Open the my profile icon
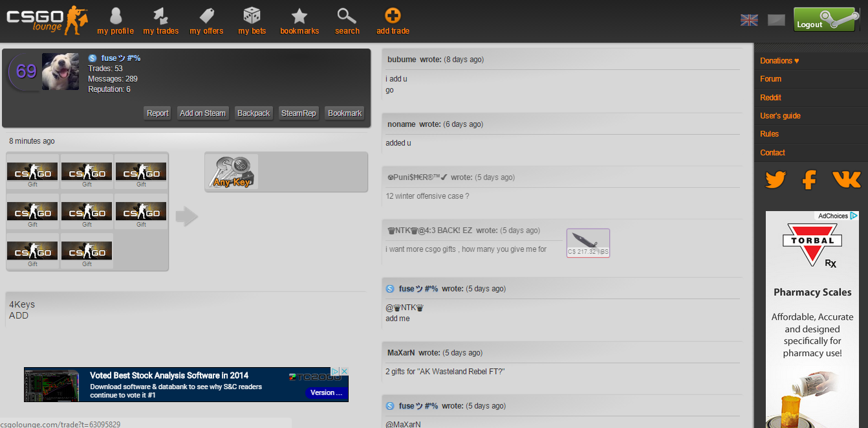The height and width of the screenshot is (428, 868). pos(115,16)
